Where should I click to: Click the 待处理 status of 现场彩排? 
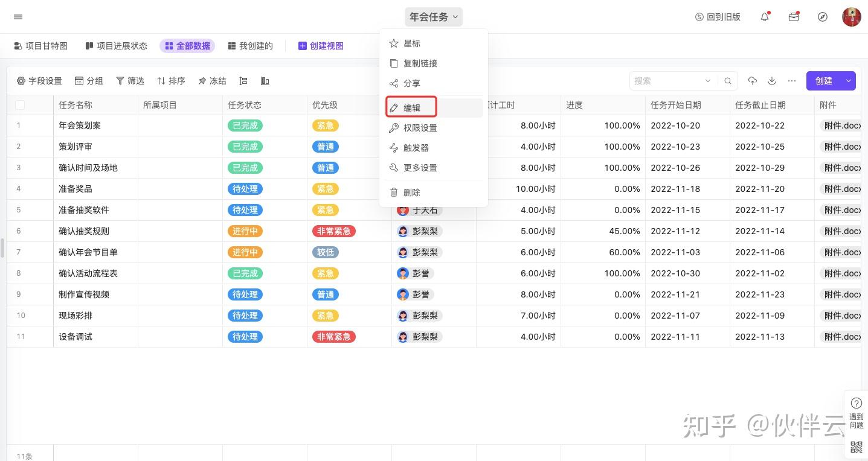pyautogui.click(x=245, y=316)
